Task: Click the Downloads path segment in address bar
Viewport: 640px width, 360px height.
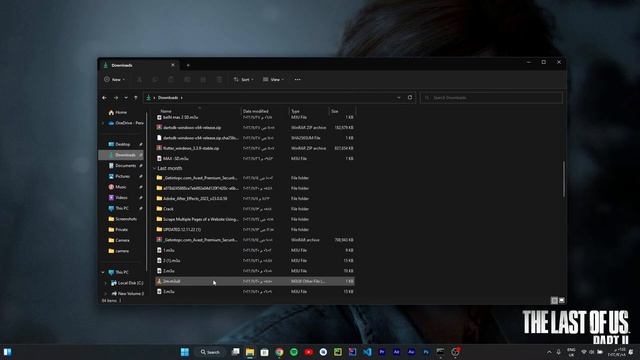Action: [x=168, y=98]
